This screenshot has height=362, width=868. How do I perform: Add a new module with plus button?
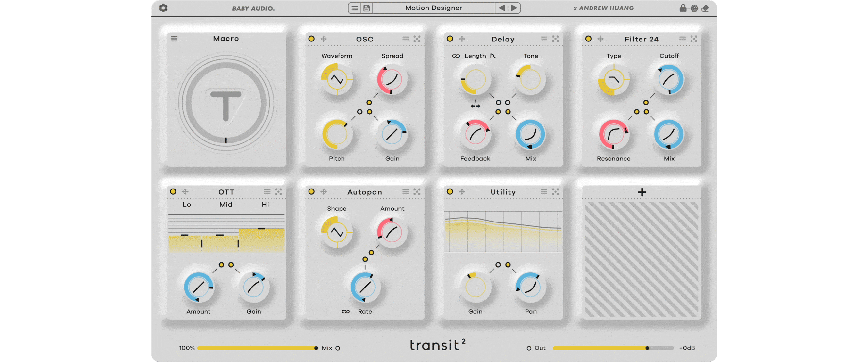[642, 192]
